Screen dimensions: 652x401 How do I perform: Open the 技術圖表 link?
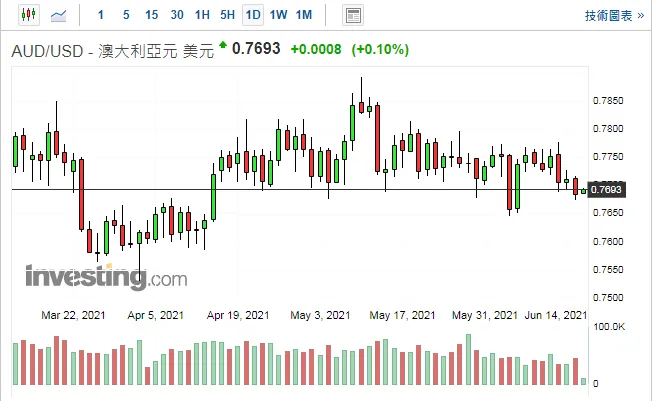tap(614, 16)
